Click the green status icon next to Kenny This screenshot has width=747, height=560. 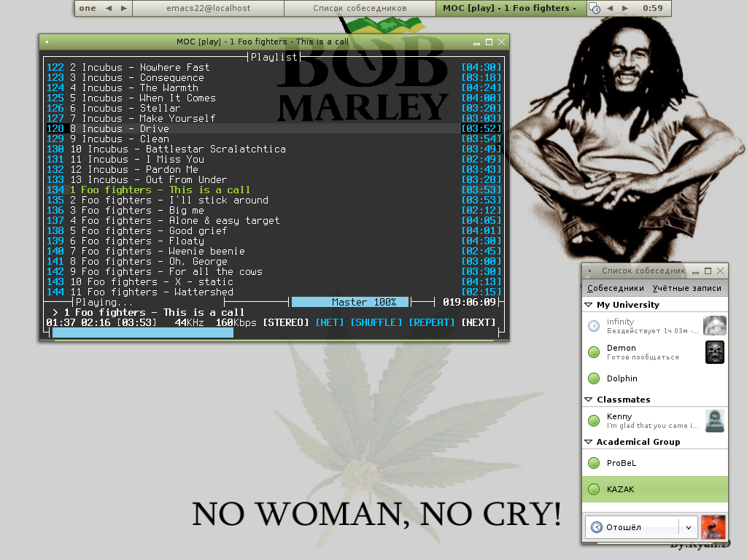tap(594, 421)
